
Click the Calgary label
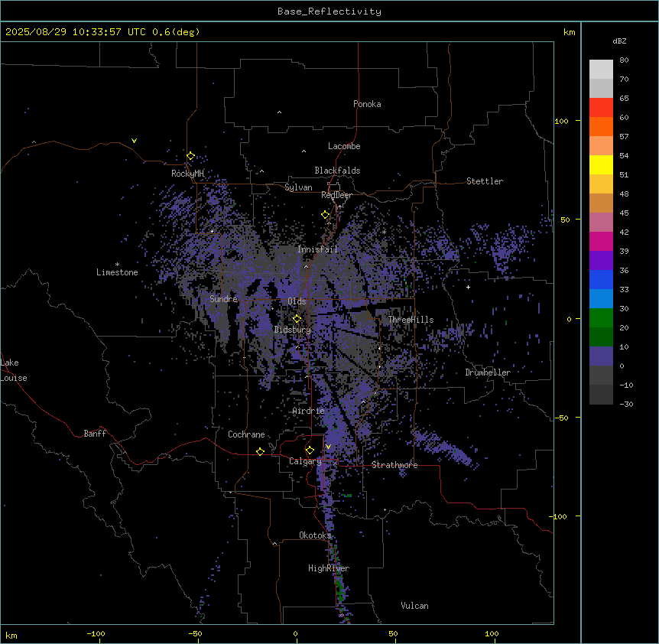[x=305, y=461]
